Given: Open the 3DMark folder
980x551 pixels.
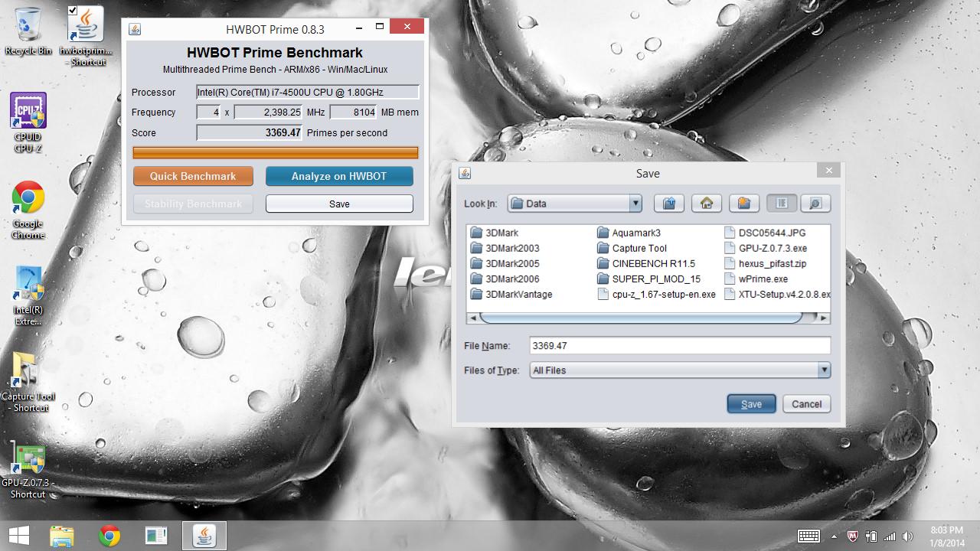Looking at the screenshot, I should point(495,233).
